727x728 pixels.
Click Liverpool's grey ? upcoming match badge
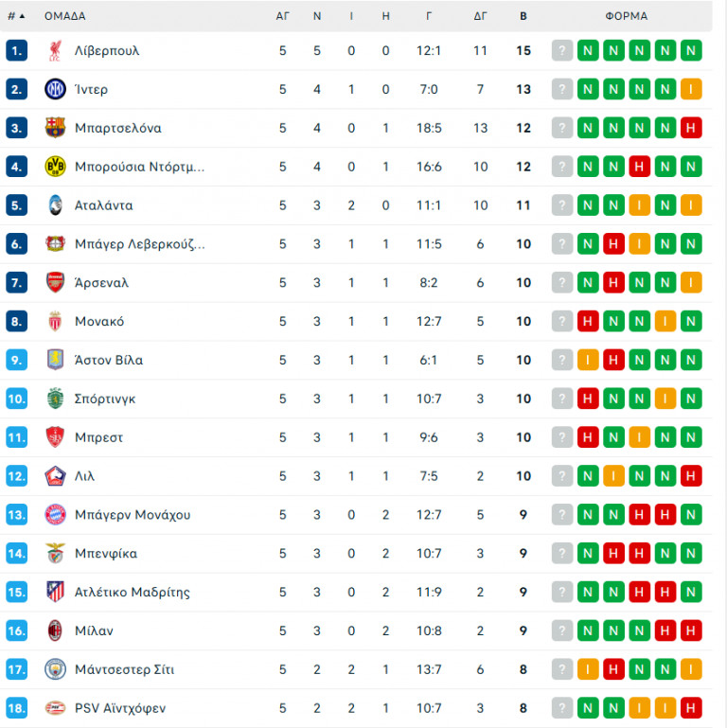pos(563,51)
